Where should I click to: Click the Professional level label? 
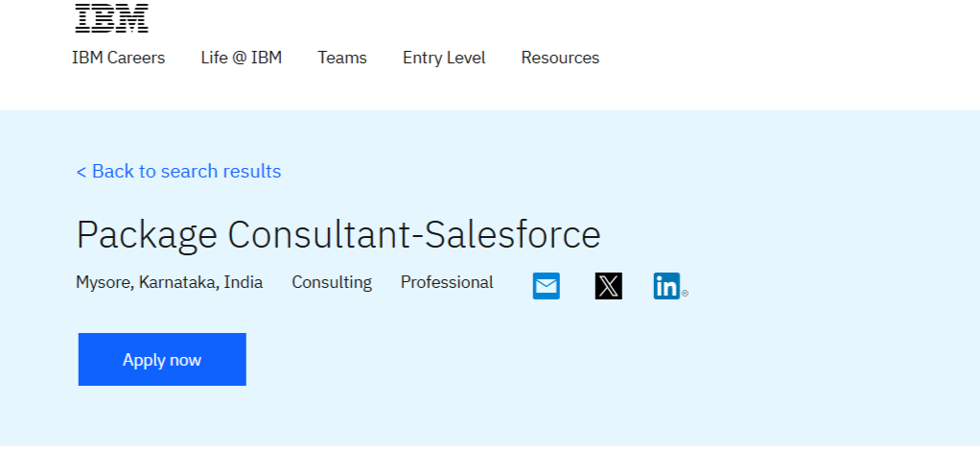coord(447,282)
